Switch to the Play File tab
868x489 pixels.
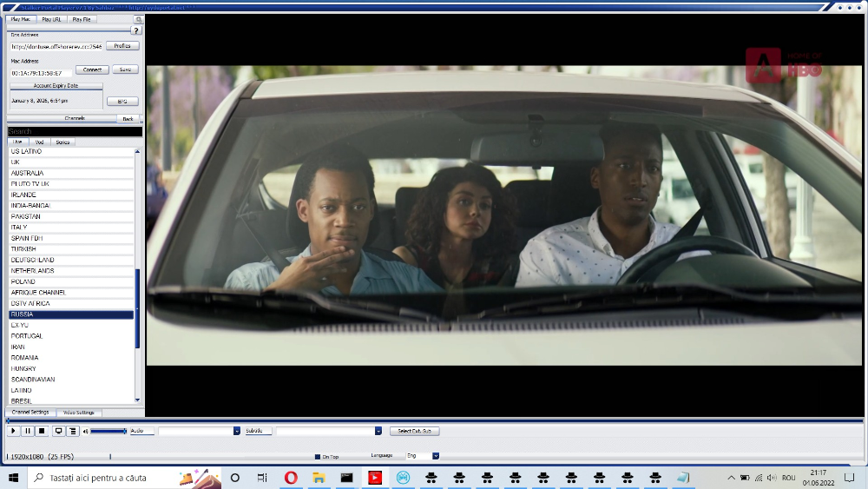tap(82, 19)
